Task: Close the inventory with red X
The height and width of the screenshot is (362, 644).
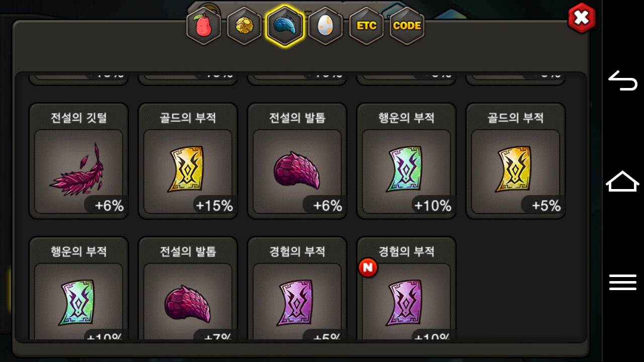Action: click(581, 18)
